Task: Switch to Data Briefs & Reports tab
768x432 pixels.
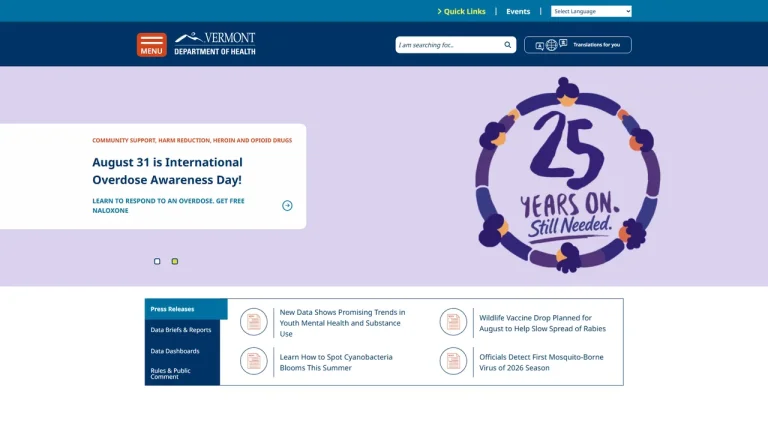Action: click(x=182, y=330)
